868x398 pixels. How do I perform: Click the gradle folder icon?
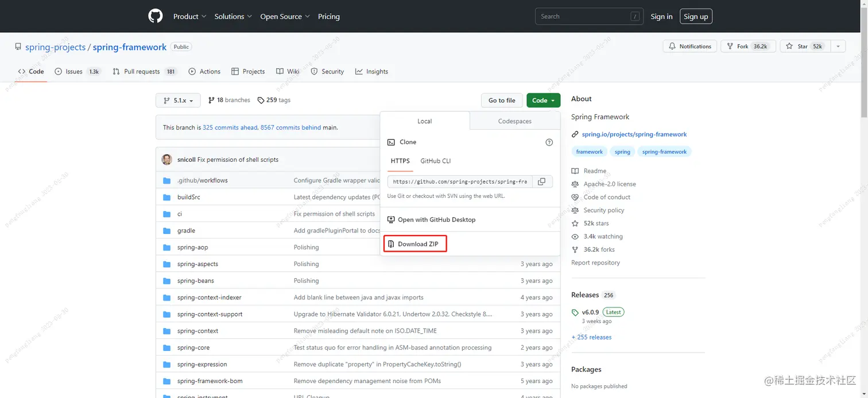pyautogui.click(x=167, y=231)
